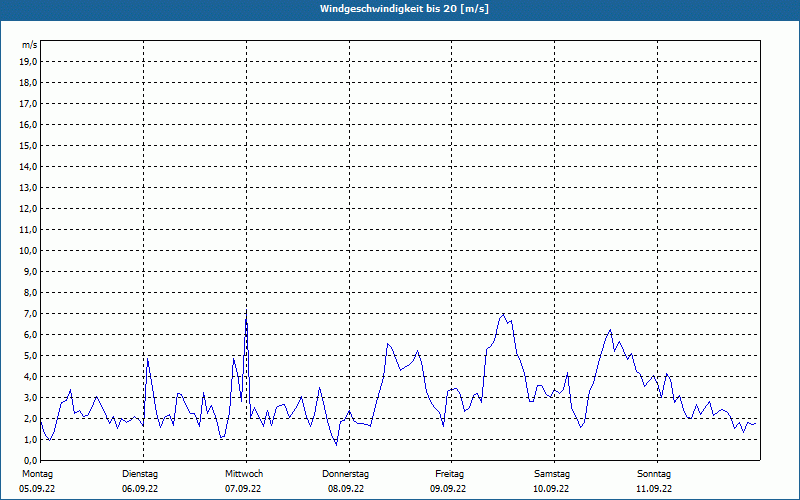This screenshot has height=500, width=800.
Task: Click the Thursday low point below 1 m/s
Action: [336, 445]
